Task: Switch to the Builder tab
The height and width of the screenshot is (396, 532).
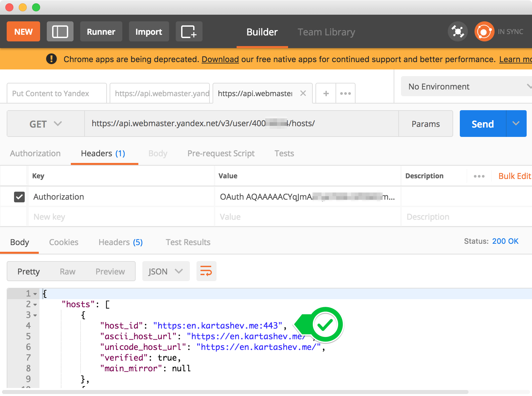Action: [x=262, y=32]
